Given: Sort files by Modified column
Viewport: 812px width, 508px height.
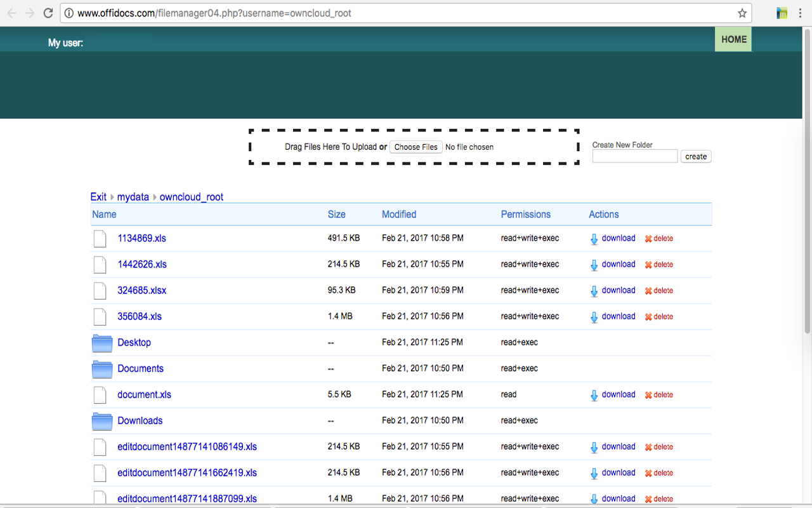Looking at the screenshot, I should click(x=398, y=215).
